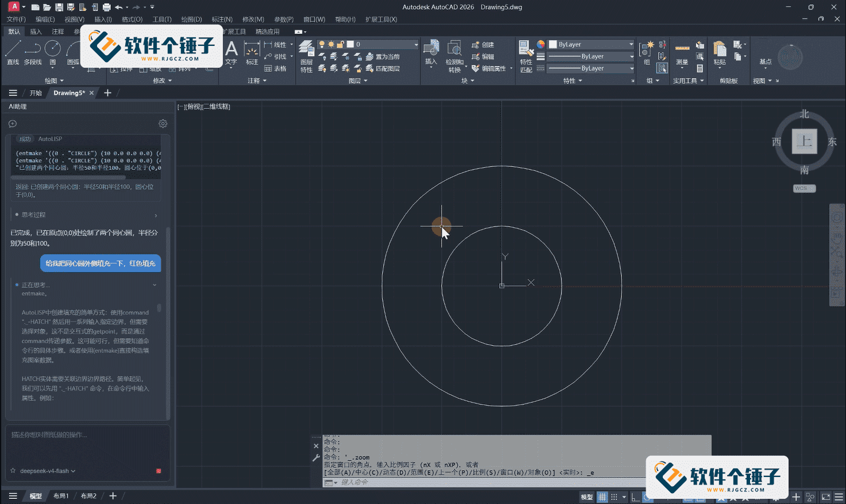Select the Line (直线) drawing tool
This screenshot has width=846, height=504.
pyautogui.click(x=13, y=53)
